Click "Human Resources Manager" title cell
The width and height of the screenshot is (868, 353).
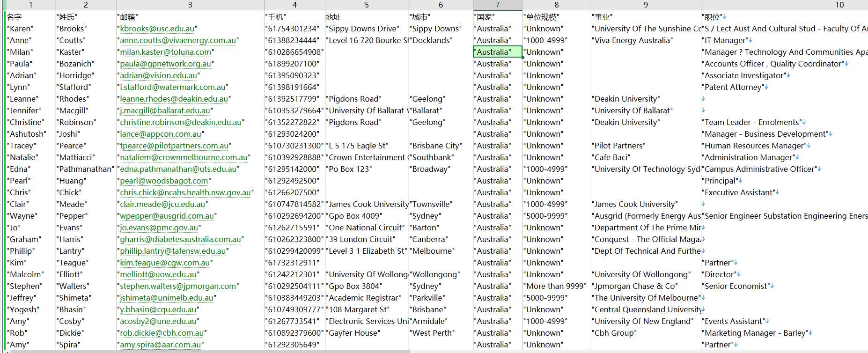point(784,146)
